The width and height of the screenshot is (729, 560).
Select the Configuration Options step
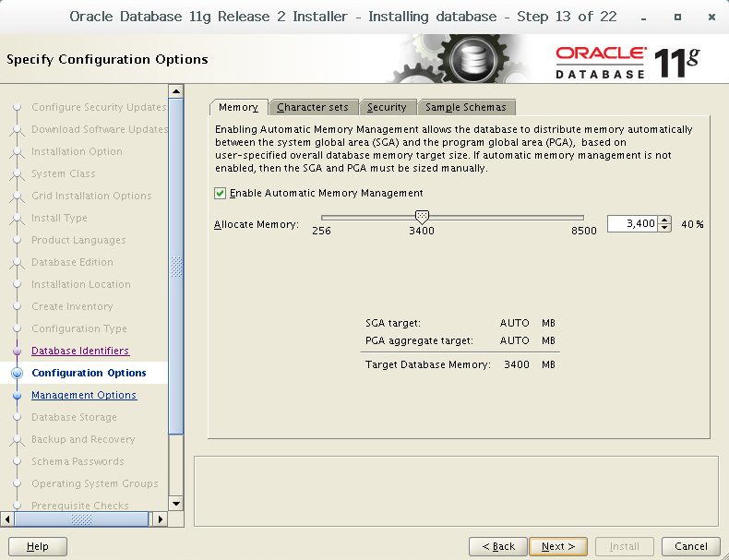point(89,373)
